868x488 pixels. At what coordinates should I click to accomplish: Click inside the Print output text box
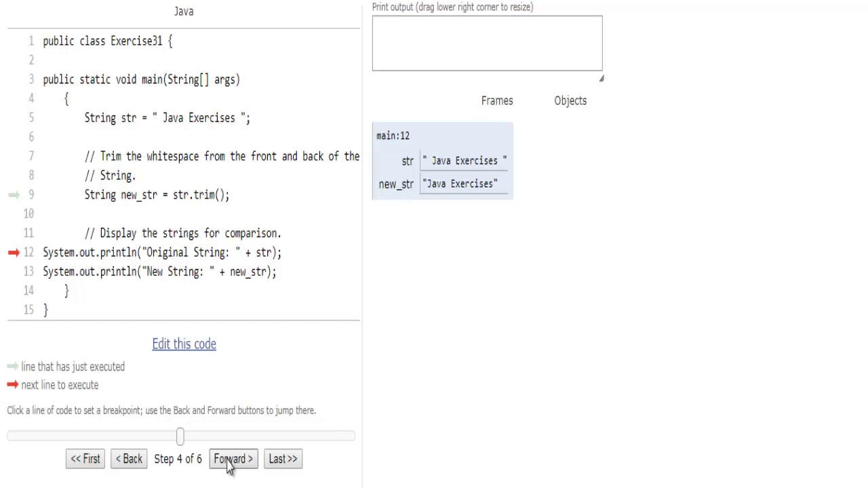[487, 43]
